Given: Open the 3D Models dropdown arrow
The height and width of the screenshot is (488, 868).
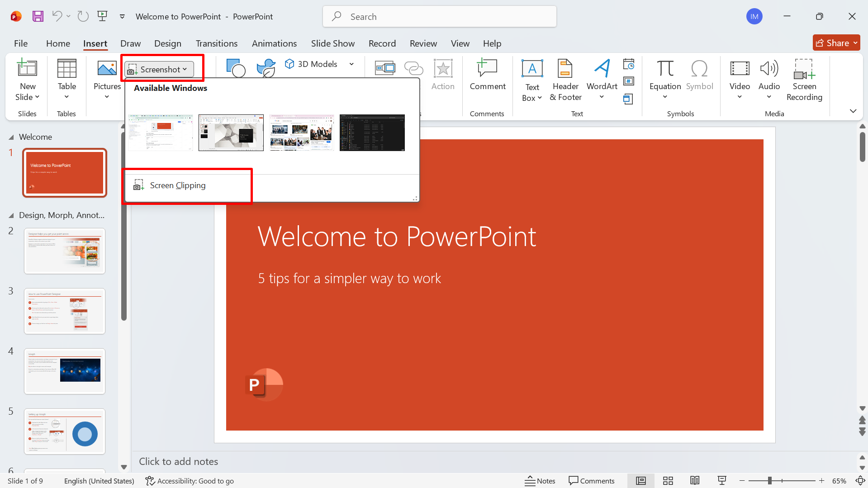Looking at the screenshot, I should point(351,64).
